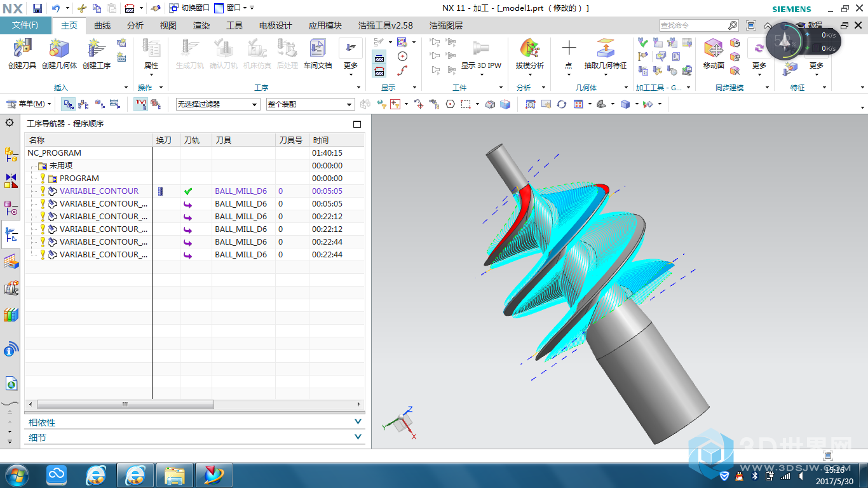Open the 无选择过滤器 selection filter dropdown
The height and width of the screenshot is (488, 868).
click(x=218, y=104)
